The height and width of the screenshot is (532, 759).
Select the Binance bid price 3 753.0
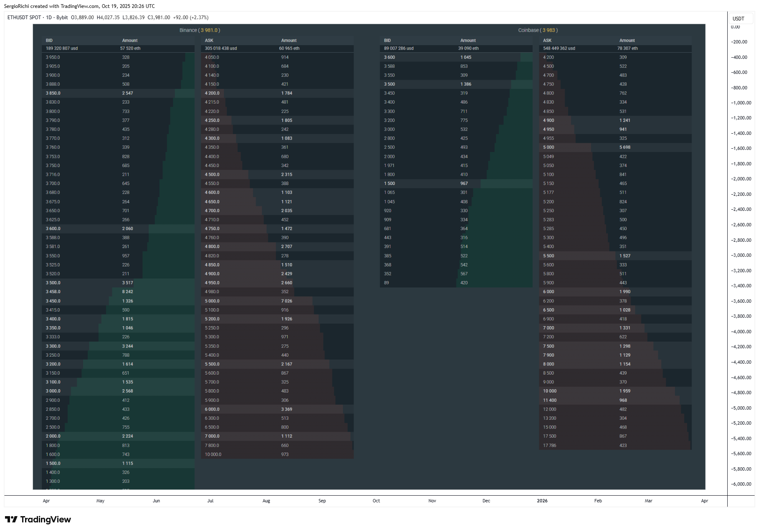(53, 157)
